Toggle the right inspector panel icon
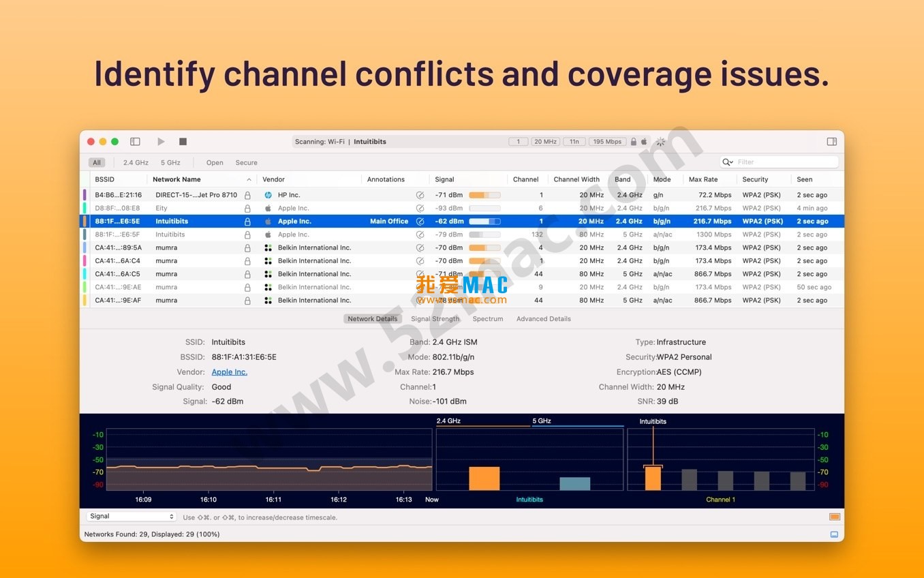 (831, 142)
